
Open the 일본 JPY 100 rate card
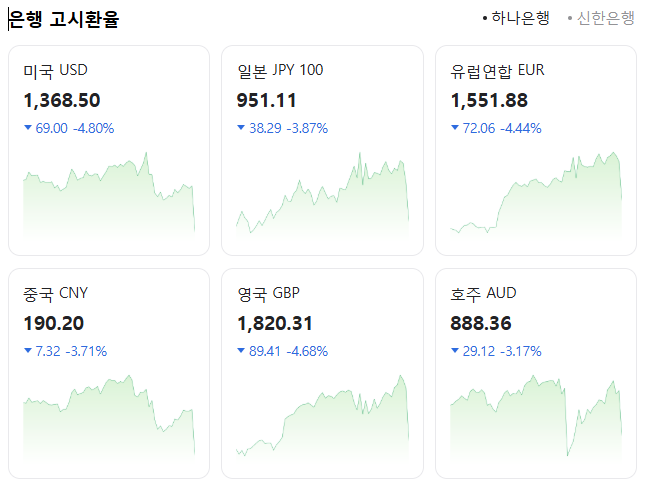point(322,150)
